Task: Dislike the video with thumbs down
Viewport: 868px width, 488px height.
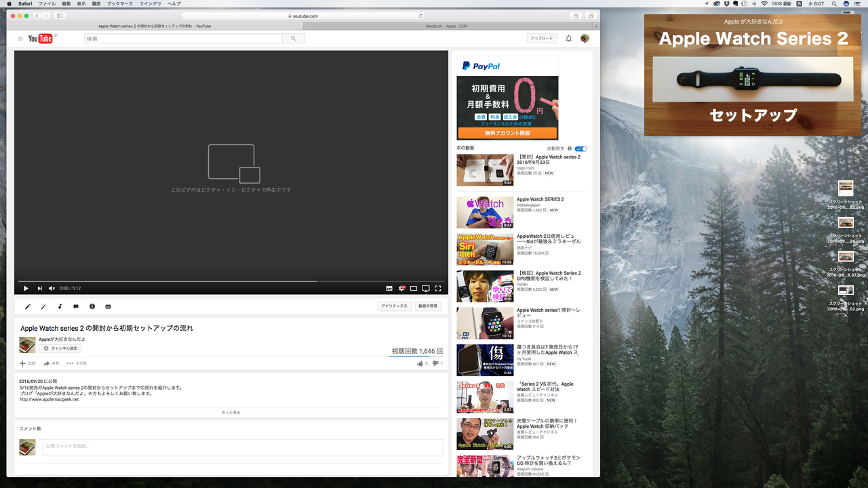Action: [x=437, y=363]
